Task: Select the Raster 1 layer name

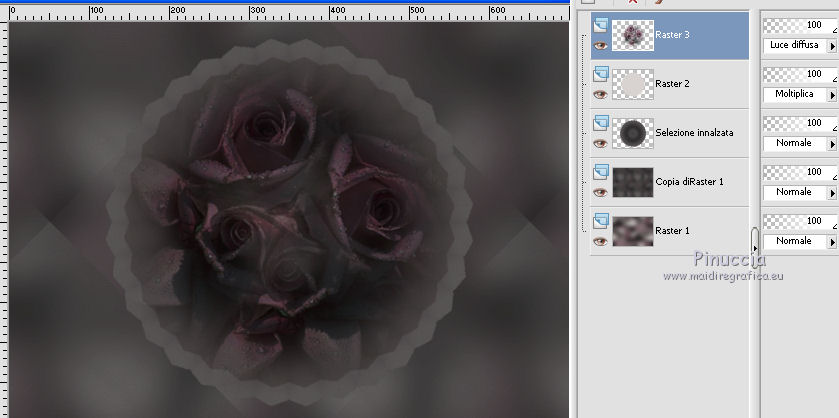Action: tap(672, 231)
